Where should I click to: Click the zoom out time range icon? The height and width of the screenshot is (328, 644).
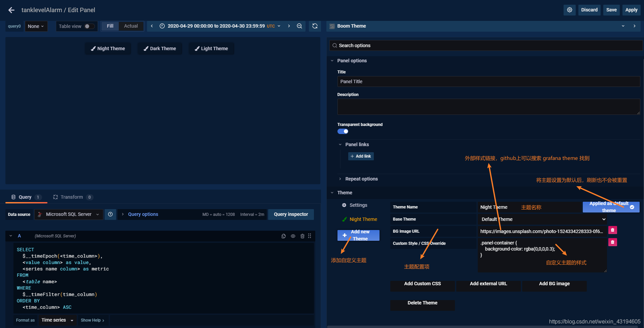tap(299, 26)
